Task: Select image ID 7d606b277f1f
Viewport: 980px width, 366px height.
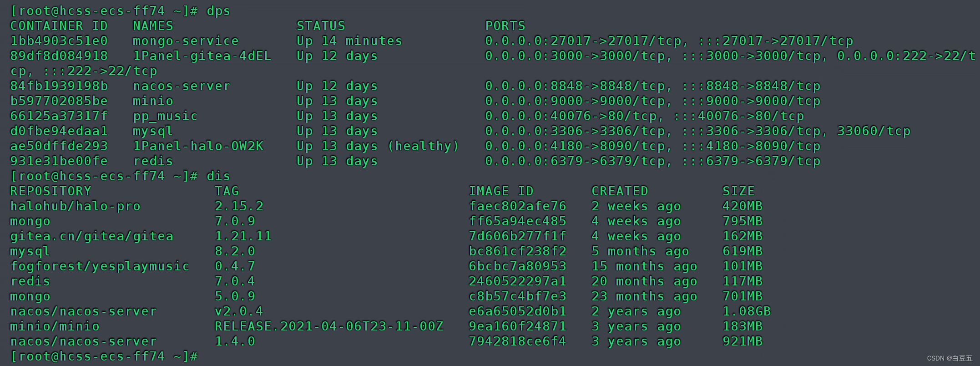Action: [x=518, y=236]
